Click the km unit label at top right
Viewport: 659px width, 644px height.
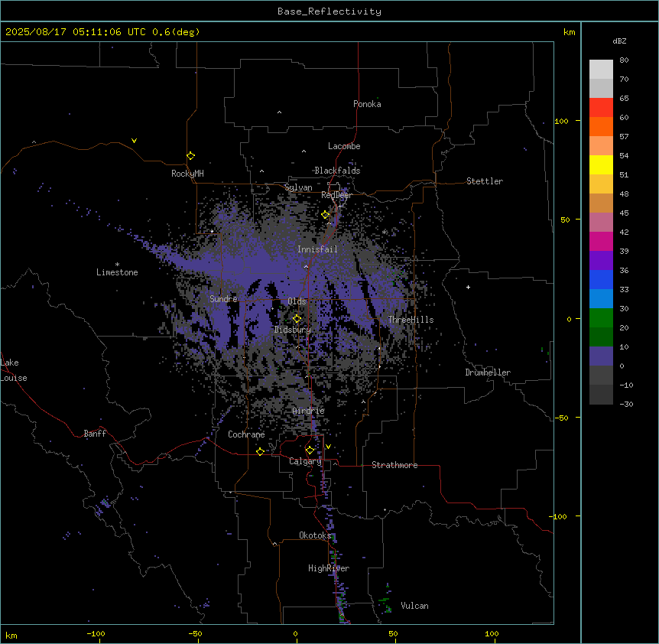pos(570,32)
